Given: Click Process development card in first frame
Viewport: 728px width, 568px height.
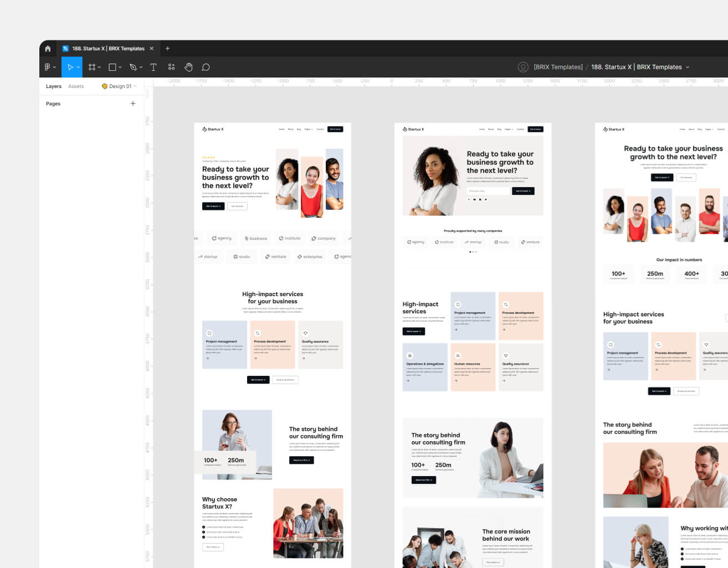Looking at the screenshot, I should point(273,345).
